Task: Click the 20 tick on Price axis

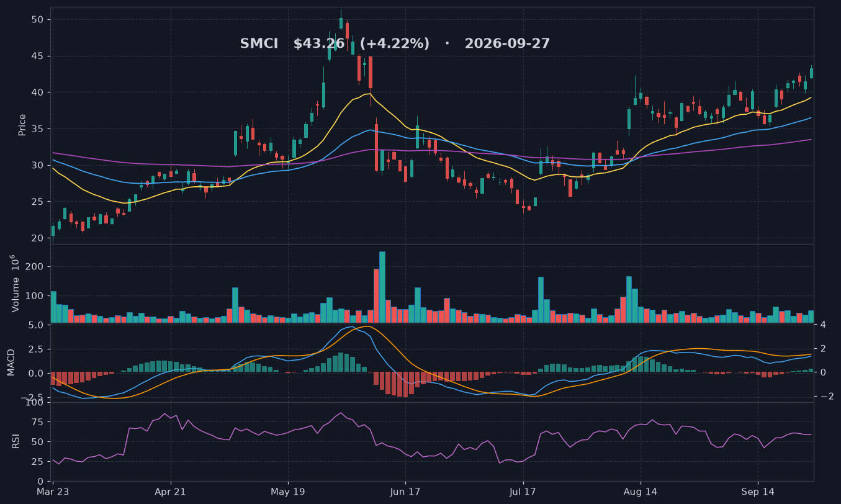Action: coord(38,238)
